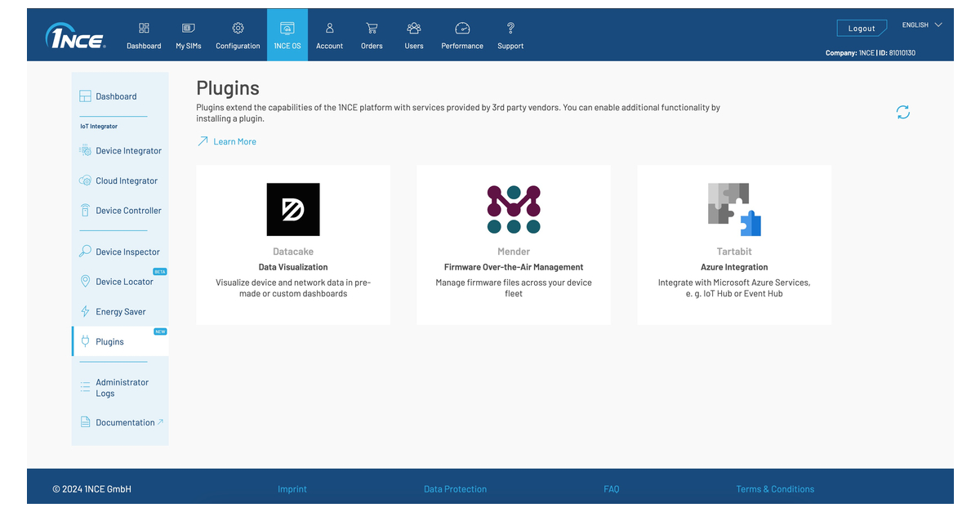Open the Mender firmware plugin card

click(x=513, y=245)
